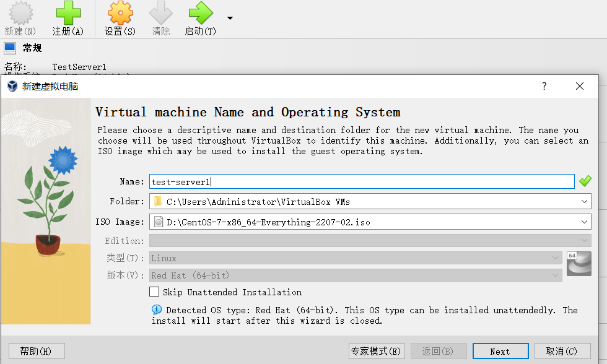Click the Next button
Screen dimensions: 607x364
[x=500, y=351]
